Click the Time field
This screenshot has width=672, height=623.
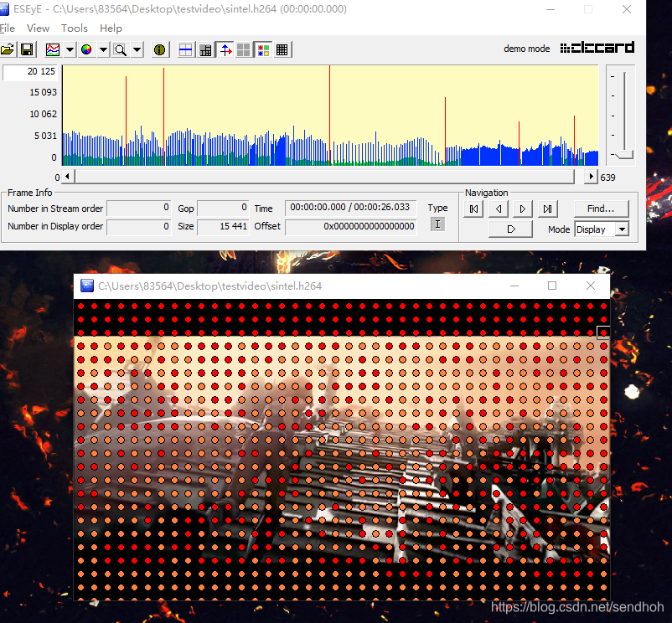point(350,208)
